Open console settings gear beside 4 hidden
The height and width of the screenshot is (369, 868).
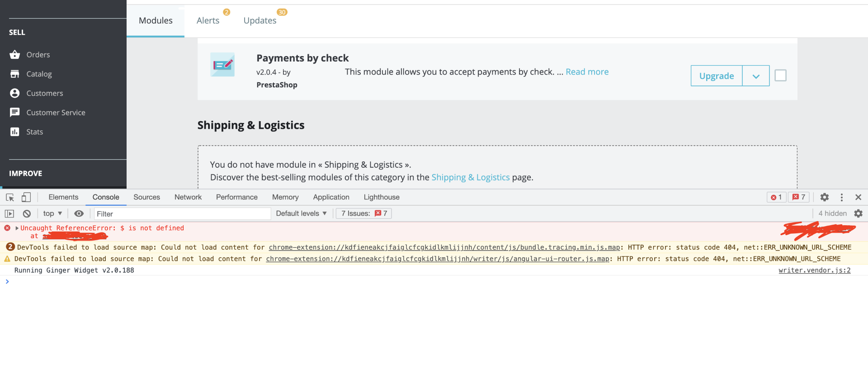click(859, 213)
